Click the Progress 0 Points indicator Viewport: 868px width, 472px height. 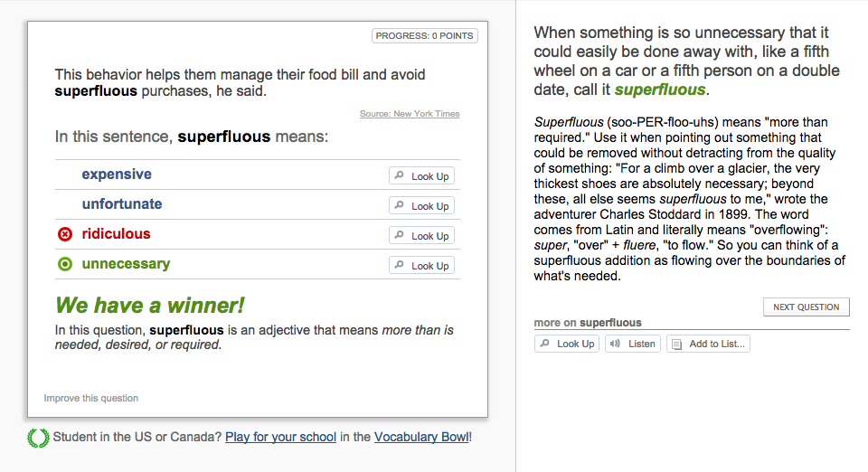point(424,36)
